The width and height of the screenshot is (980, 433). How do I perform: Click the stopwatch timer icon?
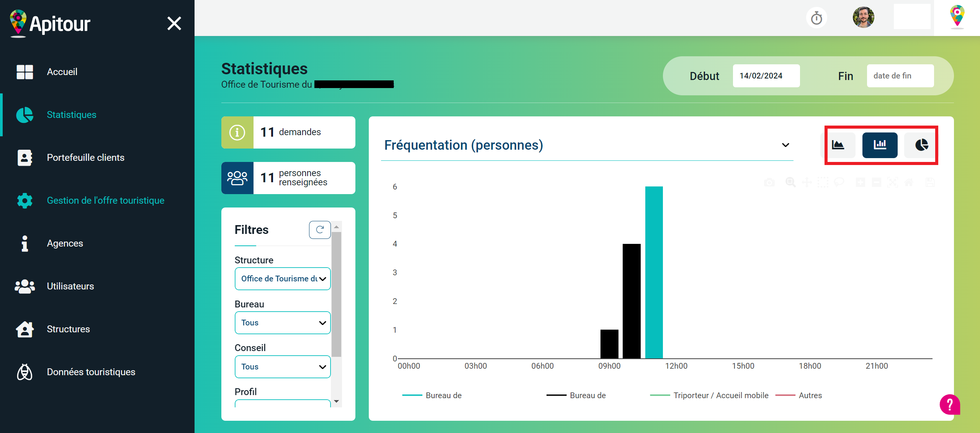816,18
